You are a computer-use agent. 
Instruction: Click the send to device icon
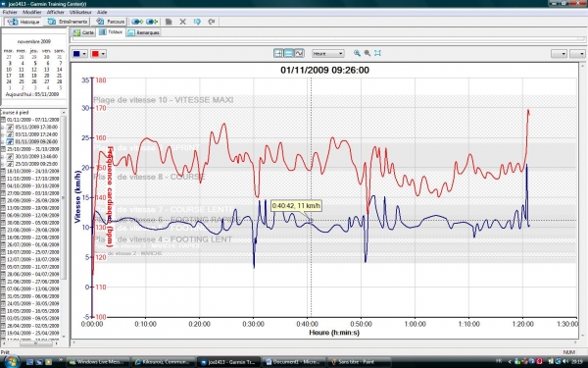pyautogui.click(x=137, y=22)
